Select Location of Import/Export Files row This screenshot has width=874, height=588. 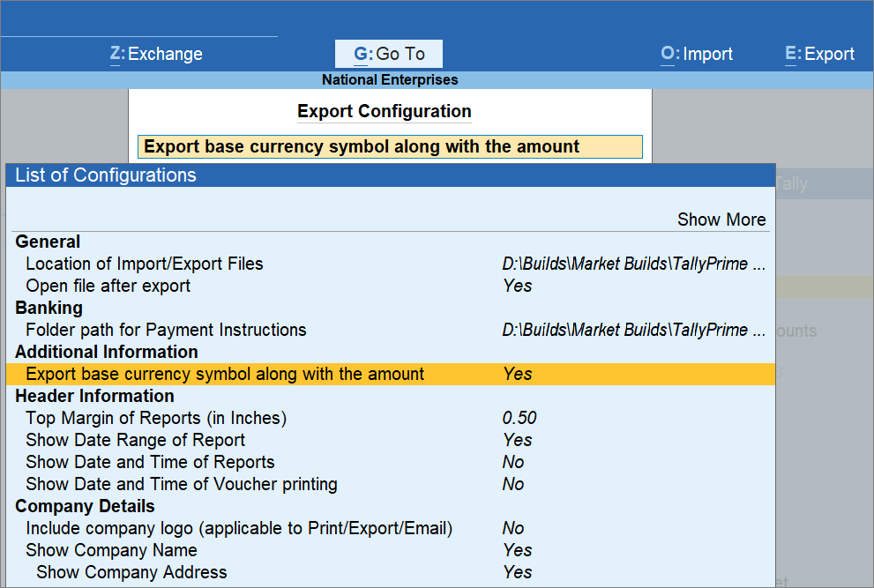tap(390, 264)
